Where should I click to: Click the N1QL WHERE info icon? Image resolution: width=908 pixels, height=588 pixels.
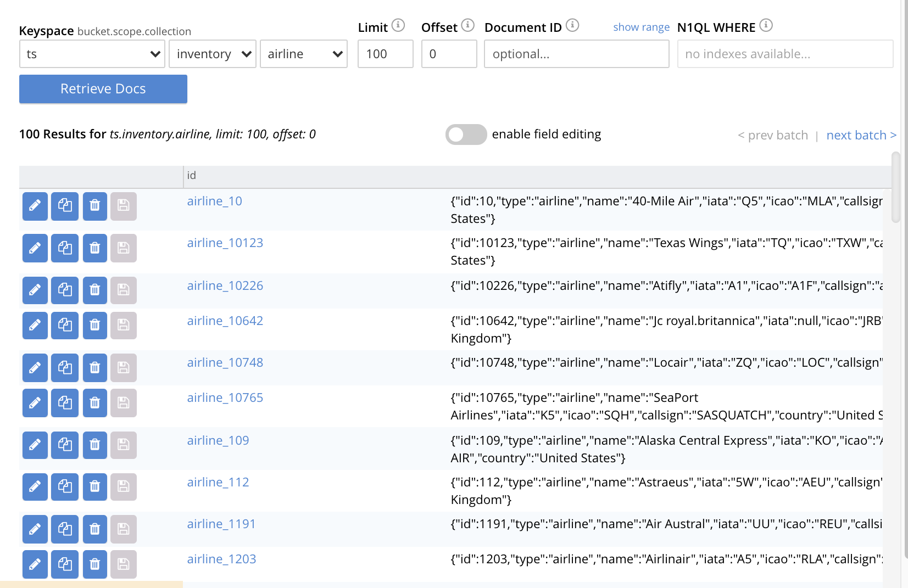[766, 25]
